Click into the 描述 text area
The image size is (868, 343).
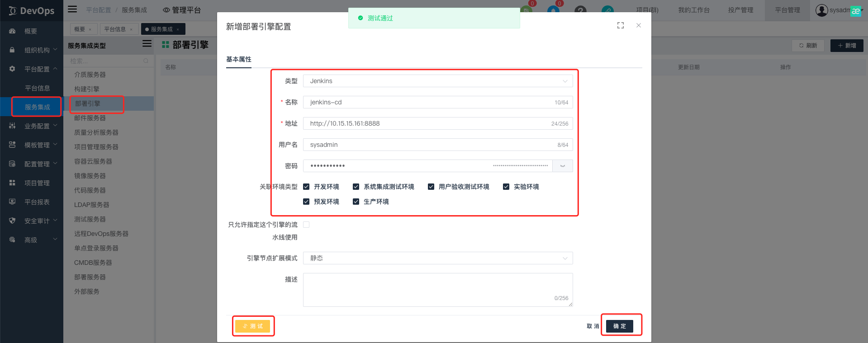point(437,289)
